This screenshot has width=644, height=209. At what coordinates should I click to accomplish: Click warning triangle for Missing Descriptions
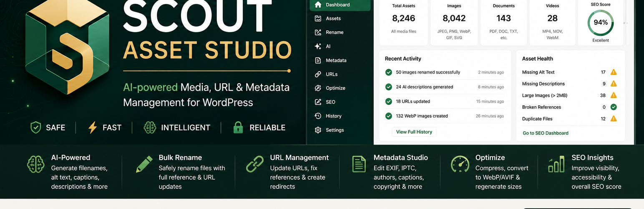pyautogui.click(x=614, y=84)
